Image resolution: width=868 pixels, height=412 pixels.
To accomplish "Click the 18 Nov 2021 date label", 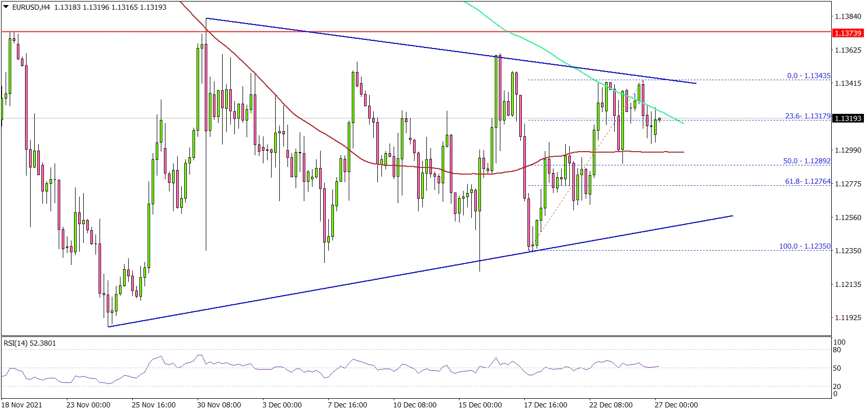I will pyautogui.click(x=22, y=405).
